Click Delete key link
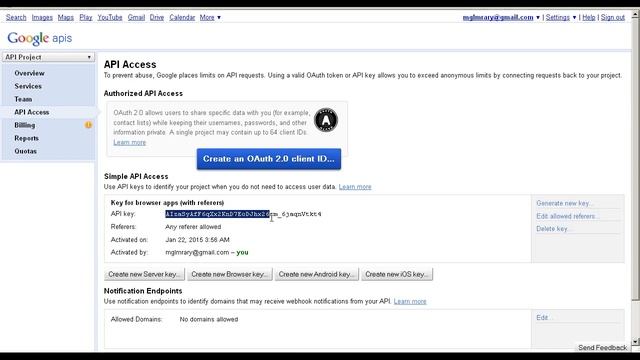 point(553,229)
